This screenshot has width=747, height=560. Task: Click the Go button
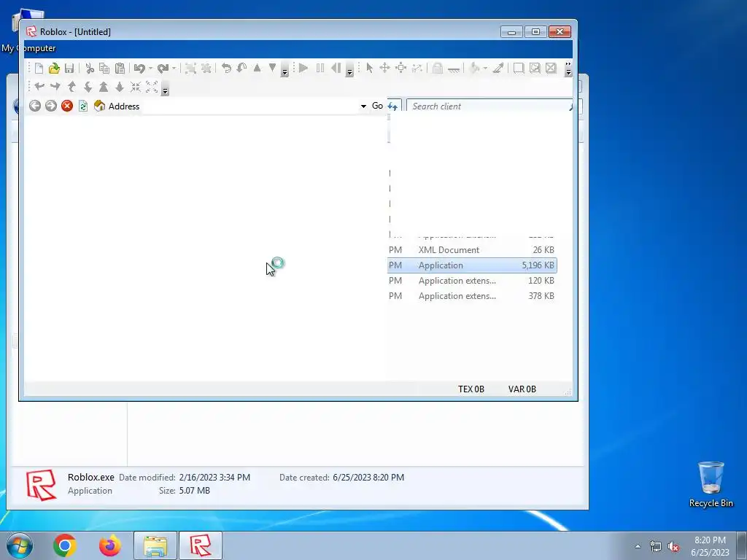(377, 106)
